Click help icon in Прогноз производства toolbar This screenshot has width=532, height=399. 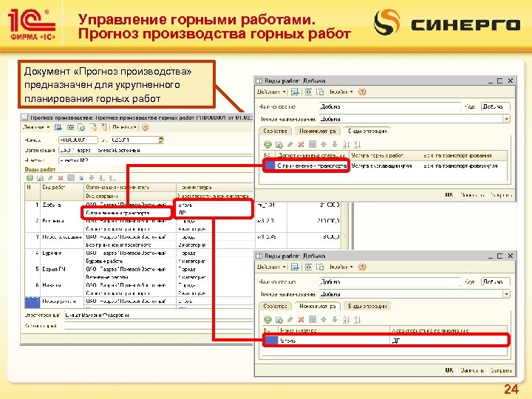click(146, 128)
